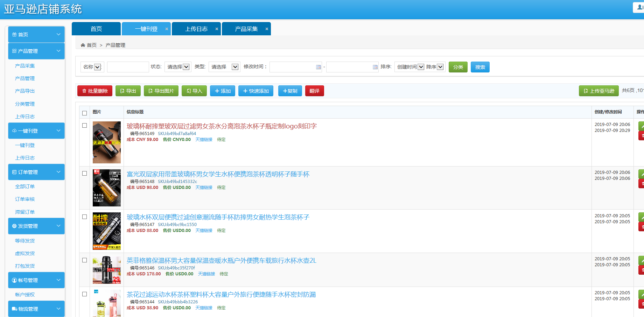Viewport: 644px width, 317px height.
Task: Close the 一键刊登 tab
Action: pos(167,29)
